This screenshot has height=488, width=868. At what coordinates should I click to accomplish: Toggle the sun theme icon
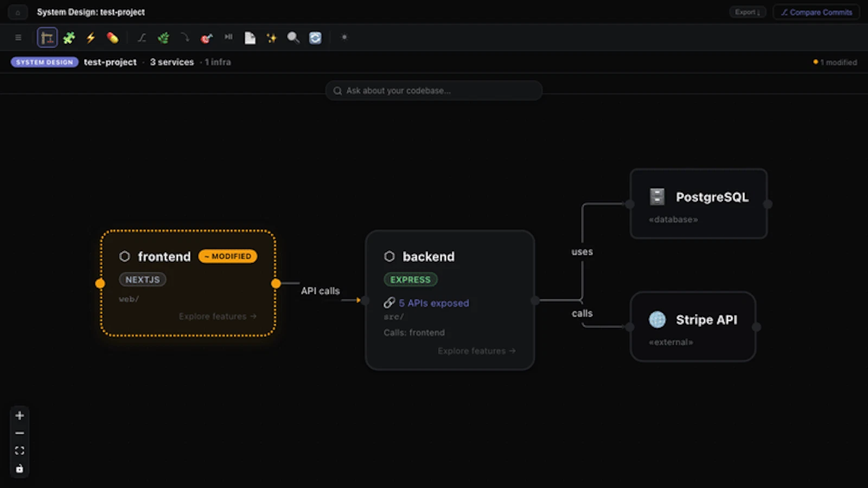point(344,37)
